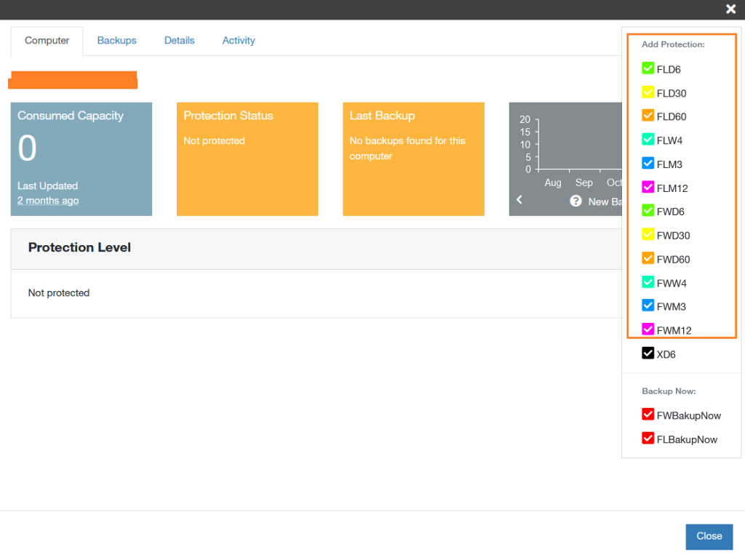Switch to the Computer tab
This screenshot has height=560, width=745.
point(47,41)
